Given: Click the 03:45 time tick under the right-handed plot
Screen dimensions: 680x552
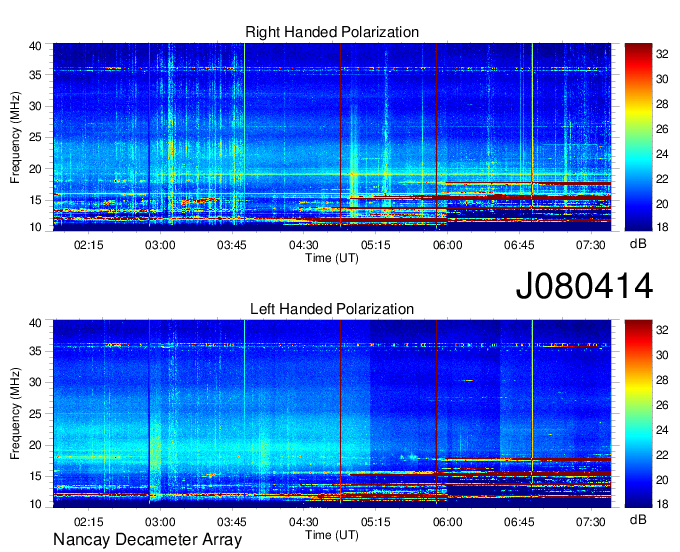Looking at the screenshot, I should click(x=232, y=245).
